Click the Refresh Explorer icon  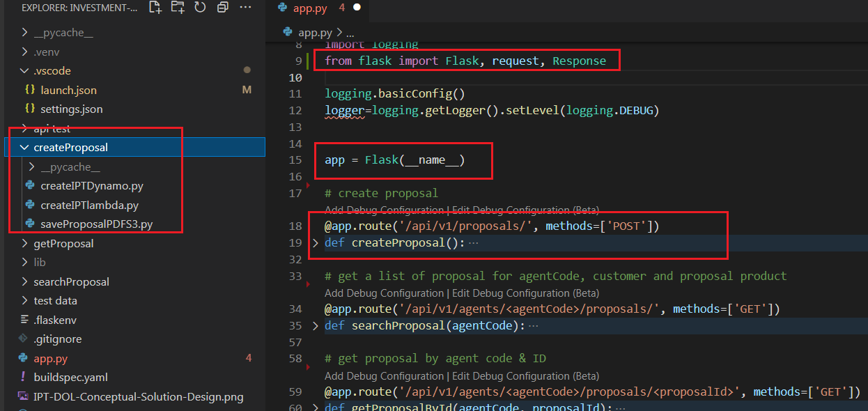tap(200, 8)
